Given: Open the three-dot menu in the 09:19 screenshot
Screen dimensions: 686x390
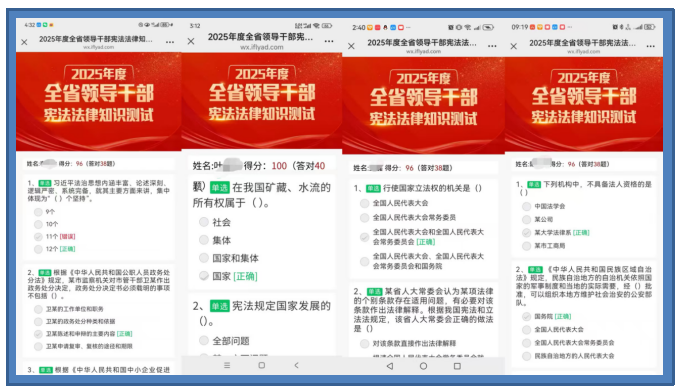Looking at the screenshot, I should tap(651, 46).
